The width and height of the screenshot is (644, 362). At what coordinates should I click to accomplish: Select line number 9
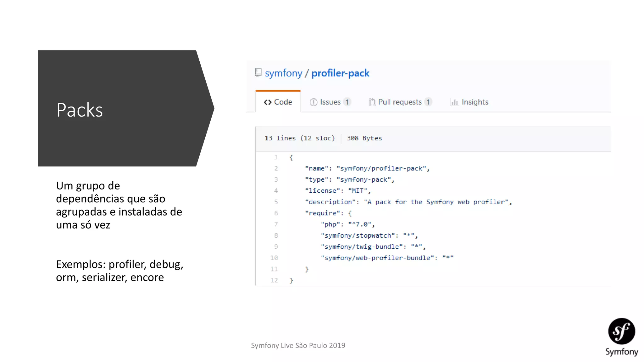pos(276,247)
